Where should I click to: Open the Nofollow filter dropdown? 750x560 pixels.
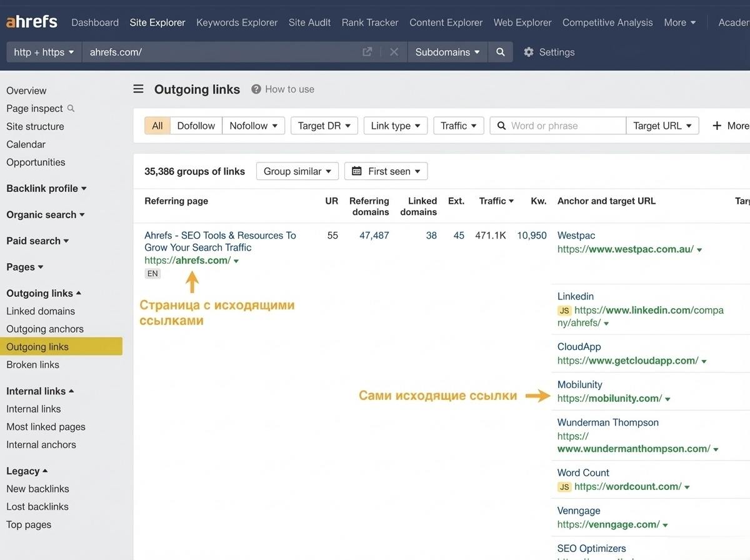[253, 126]
